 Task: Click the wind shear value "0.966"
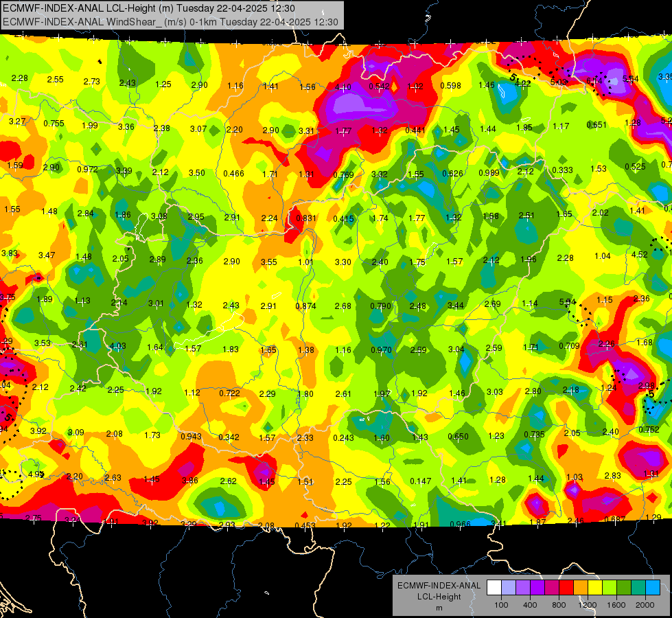coord(461,524)
